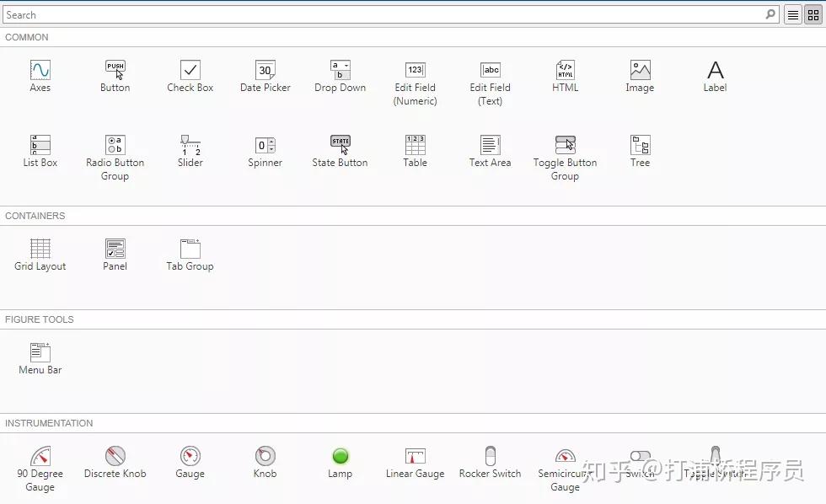Select Edit Field (Text) component
The width and height of the screenshot is (826, 504).
pos(490,83)
